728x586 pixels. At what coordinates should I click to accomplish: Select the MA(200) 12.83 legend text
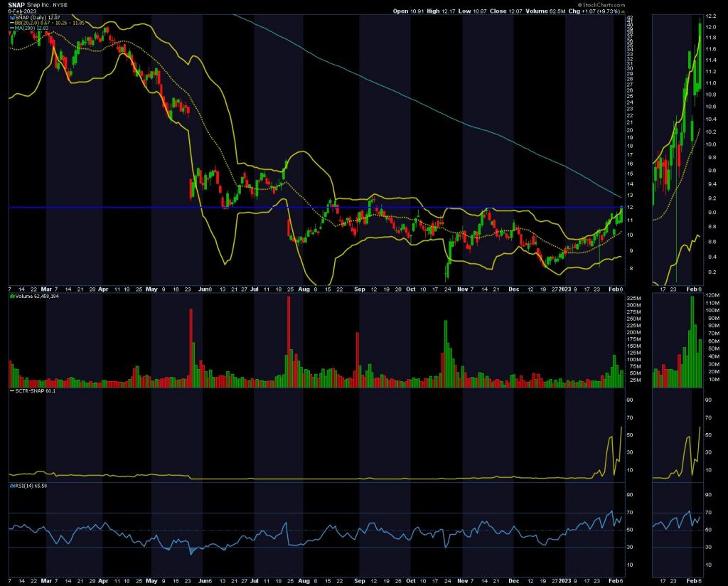(31, 28)
